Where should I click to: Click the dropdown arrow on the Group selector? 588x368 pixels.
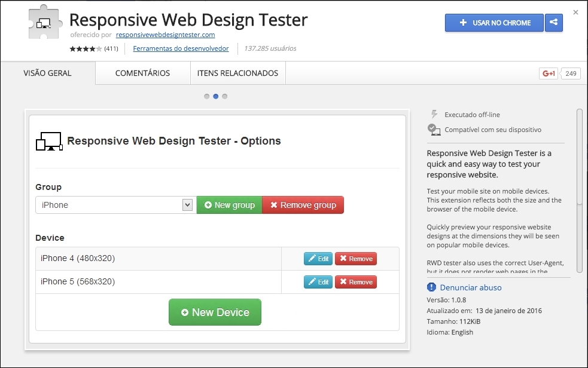click(x=188, y=204)
